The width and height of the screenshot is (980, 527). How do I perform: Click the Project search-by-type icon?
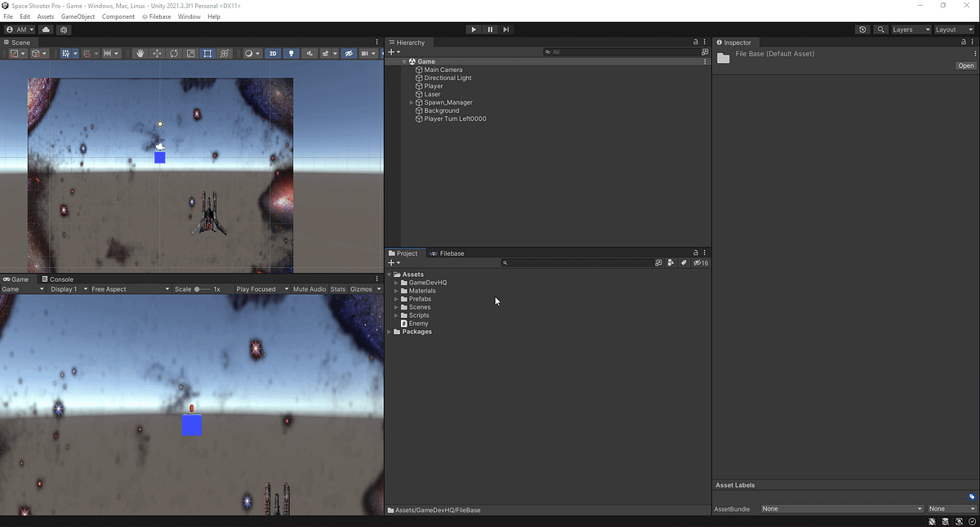pyautogui.click(x=670, y=263)
